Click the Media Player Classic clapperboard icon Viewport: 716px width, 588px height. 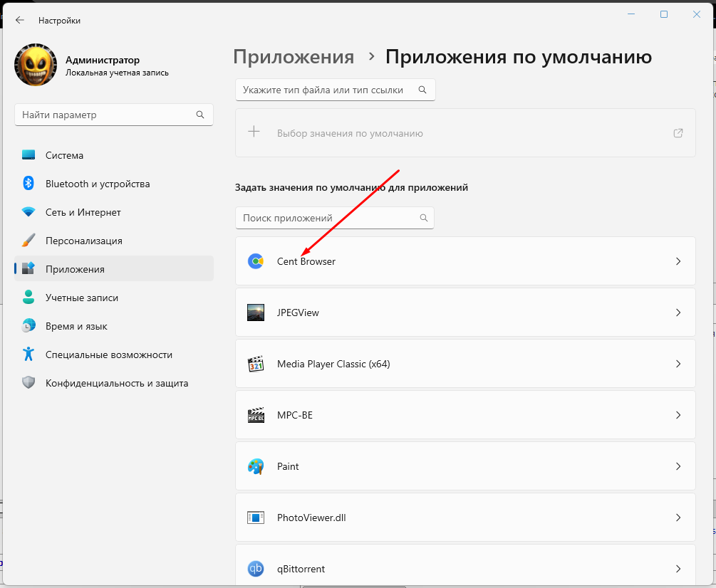pyautogui.click(x=256, y=364)
